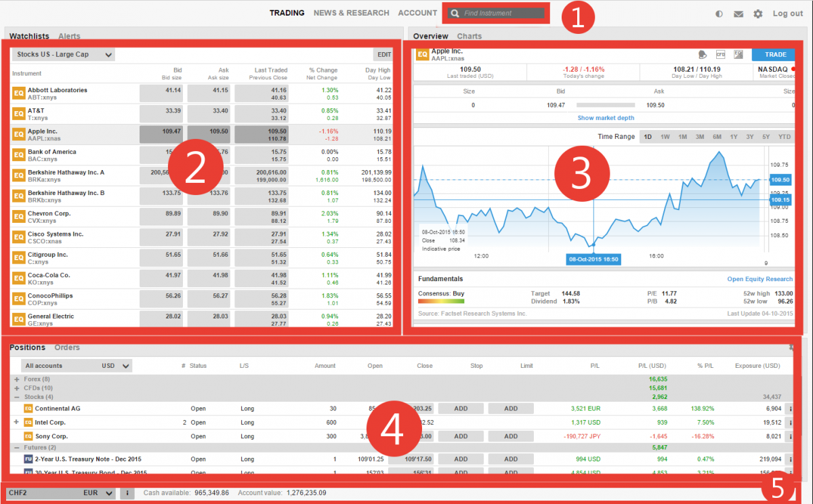Click Apple ask price 109.50 in watchlist
This screenshot has width=813, height=504.
pos(209,135)
